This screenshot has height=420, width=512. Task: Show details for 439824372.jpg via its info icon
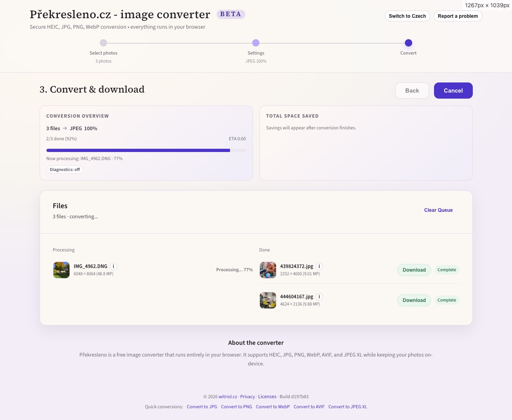(x=319, y=266)
